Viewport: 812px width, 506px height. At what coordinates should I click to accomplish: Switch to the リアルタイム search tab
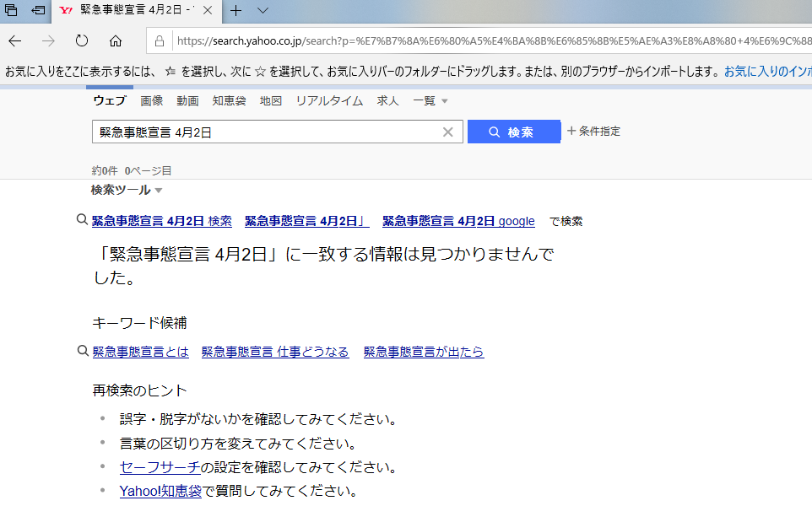[329, 101]
